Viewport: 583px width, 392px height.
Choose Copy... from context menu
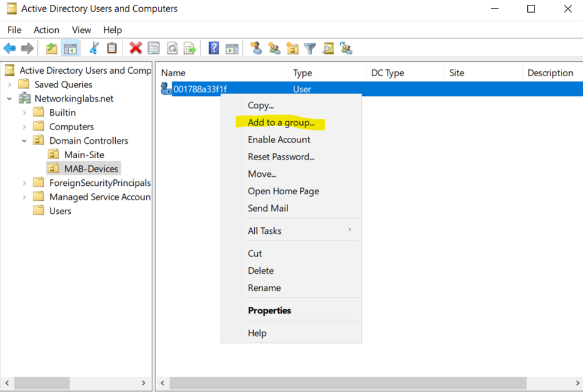pyautogui.click(x=291, y=105)
